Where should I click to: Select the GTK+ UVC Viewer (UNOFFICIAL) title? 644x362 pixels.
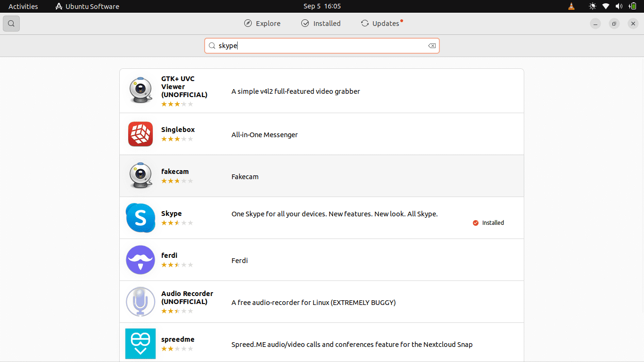(x=184, y=87)
